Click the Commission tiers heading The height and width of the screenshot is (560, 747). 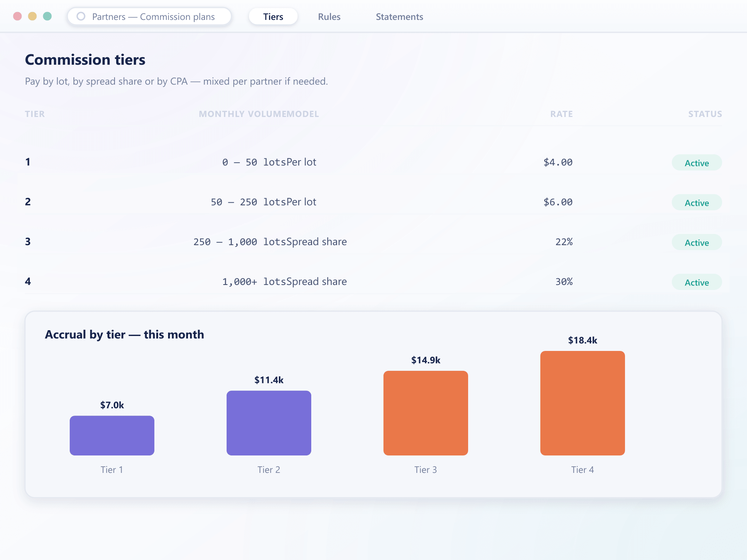pos(85,60)
